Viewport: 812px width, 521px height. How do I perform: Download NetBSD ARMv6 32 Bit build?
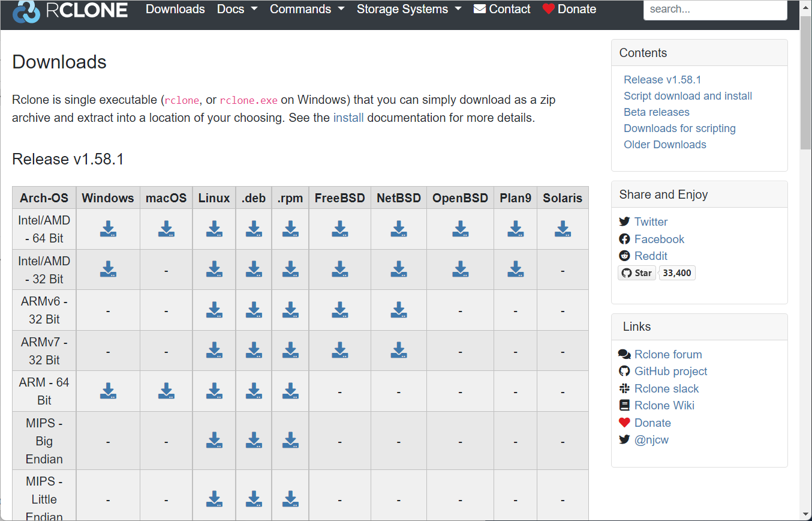(x=399, y=310)
